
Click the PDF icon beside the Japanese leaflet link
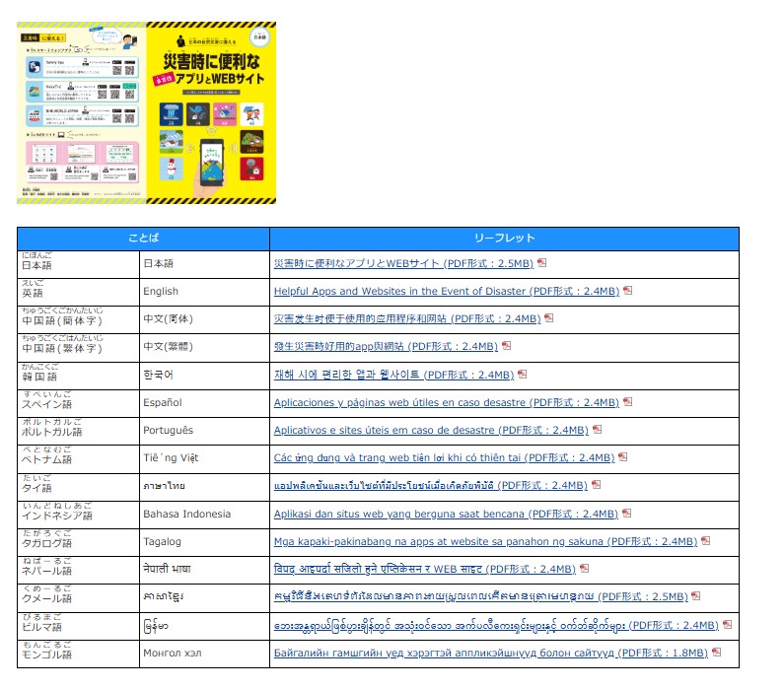point(542,263)
